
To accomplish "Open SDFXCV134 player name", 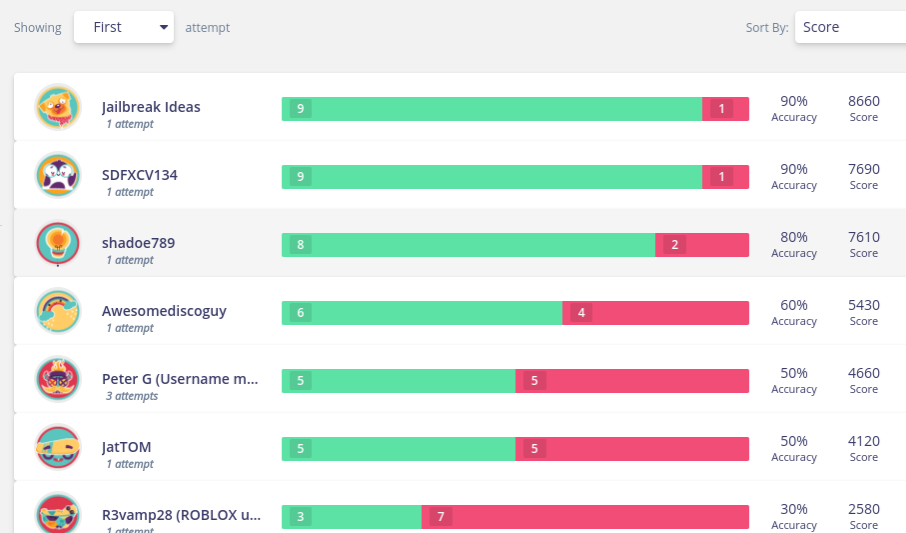I will pos(140,175).
